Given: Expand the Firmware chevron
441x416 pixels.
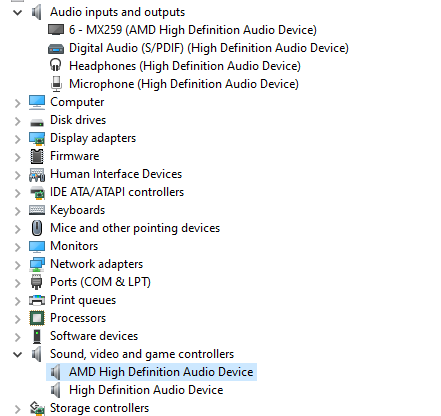Looking at the screenshot, I should [18, 157].
